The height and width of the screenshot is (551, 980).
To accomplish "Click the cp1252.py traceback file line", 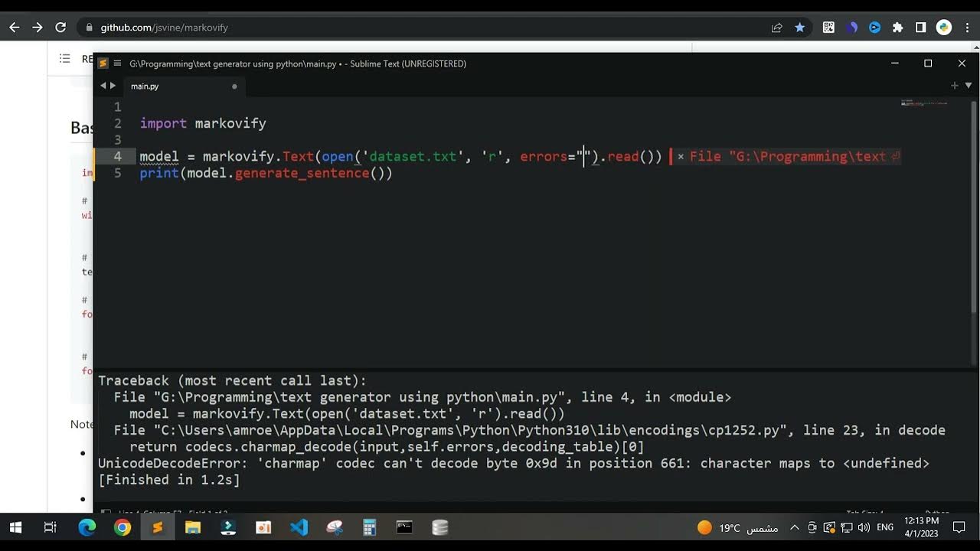I will point(529,430).
